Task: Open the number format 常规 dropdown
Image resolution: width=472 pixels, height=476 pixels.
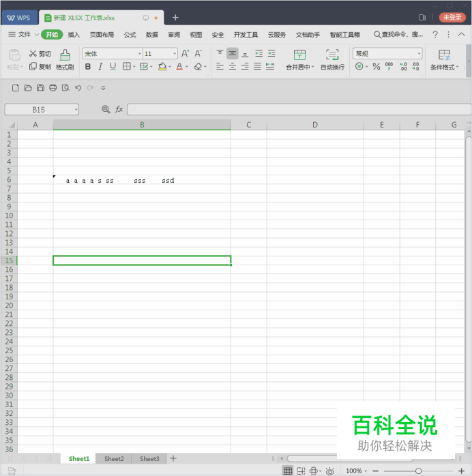Action: click(419, 54)
